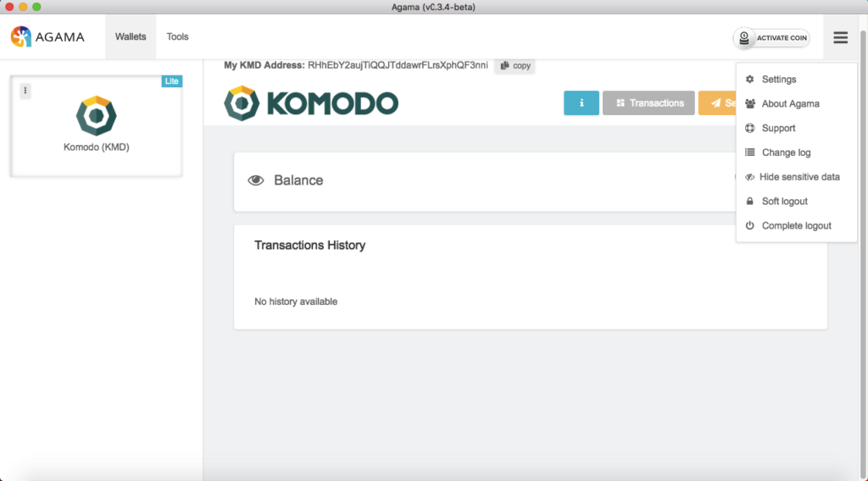The image size is (868, 481).
Task: Open the Wallets tab
Action: [131, 36]
